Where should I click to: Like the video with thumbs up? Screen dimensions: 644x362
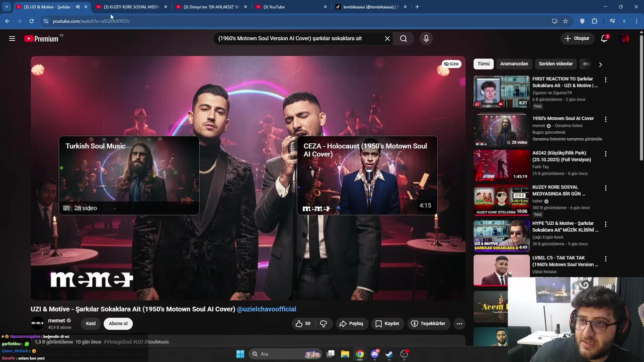pos(303,323)
